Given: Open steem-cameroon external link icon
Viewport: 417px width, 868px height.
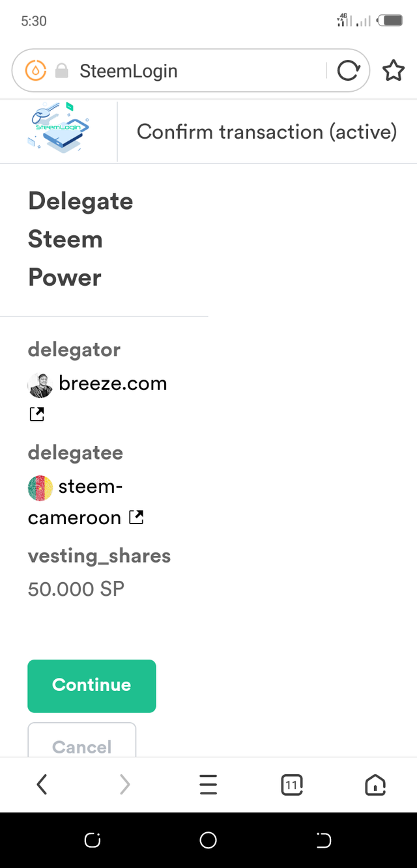Looking at the screenshot, I should pos(136,518).
